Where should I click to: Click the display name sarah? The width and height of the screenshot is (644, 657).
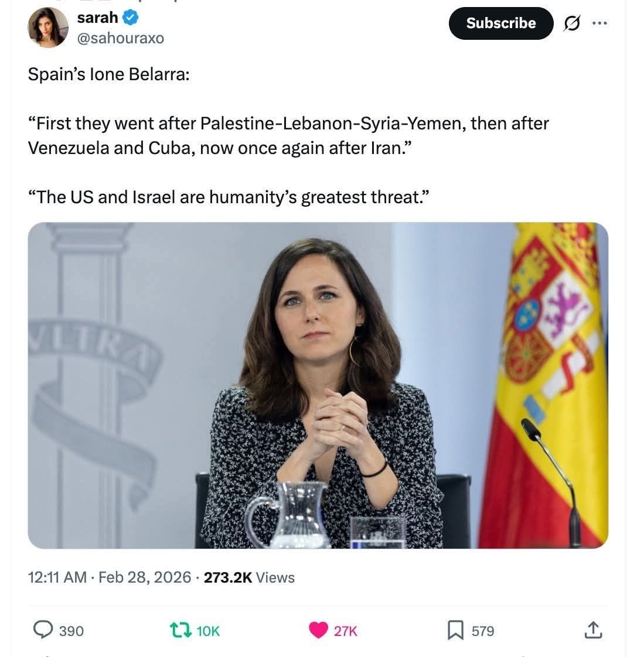point(98,18)
